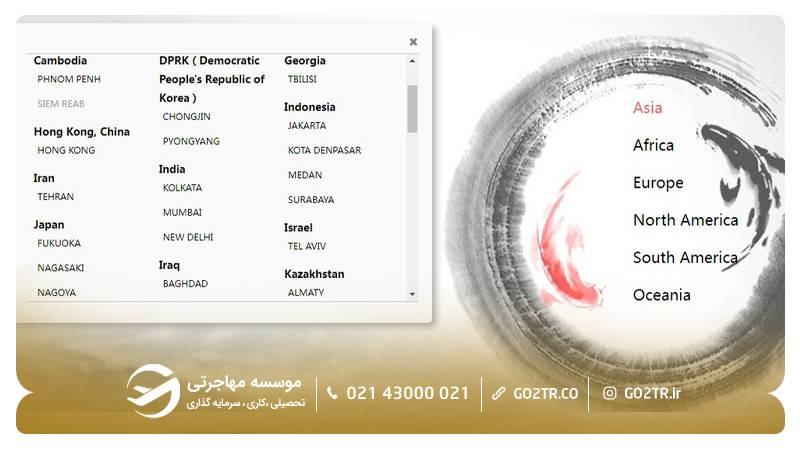The width and height of the screenshot is (800, 450).
Task: Click the scrollbar down arrow
Action: pyautogui.click(x=412, y=294)
